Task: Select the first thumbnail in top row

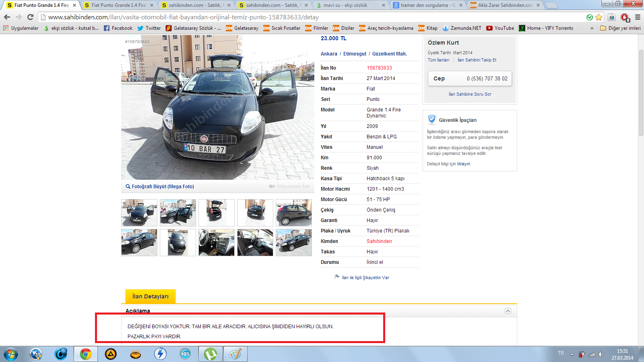Action: pos(139,213)
